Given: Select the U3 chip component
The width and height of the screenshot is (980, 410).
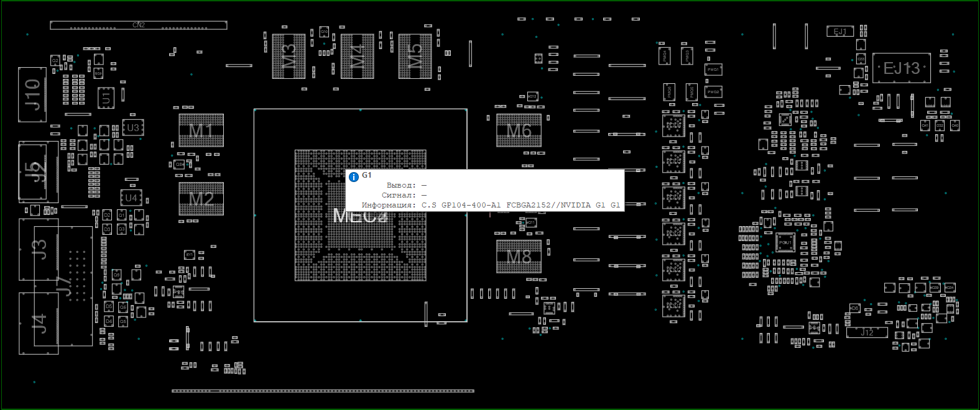Looking at the screenshot, I should click(x=132, y=128).
